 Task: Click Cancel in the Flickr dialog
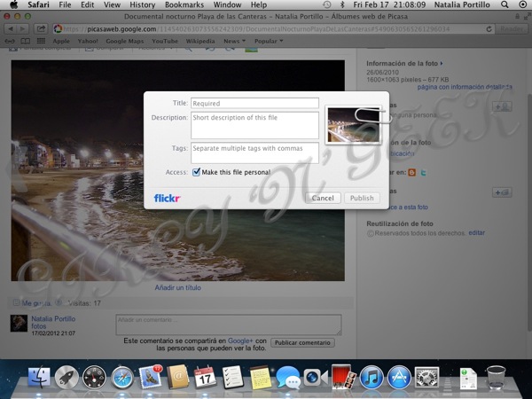click(323, 198)
